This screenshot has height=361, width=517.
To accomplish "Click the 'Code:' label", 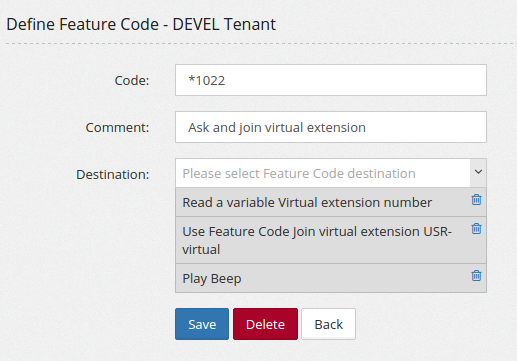I will [x=132, y=80].
